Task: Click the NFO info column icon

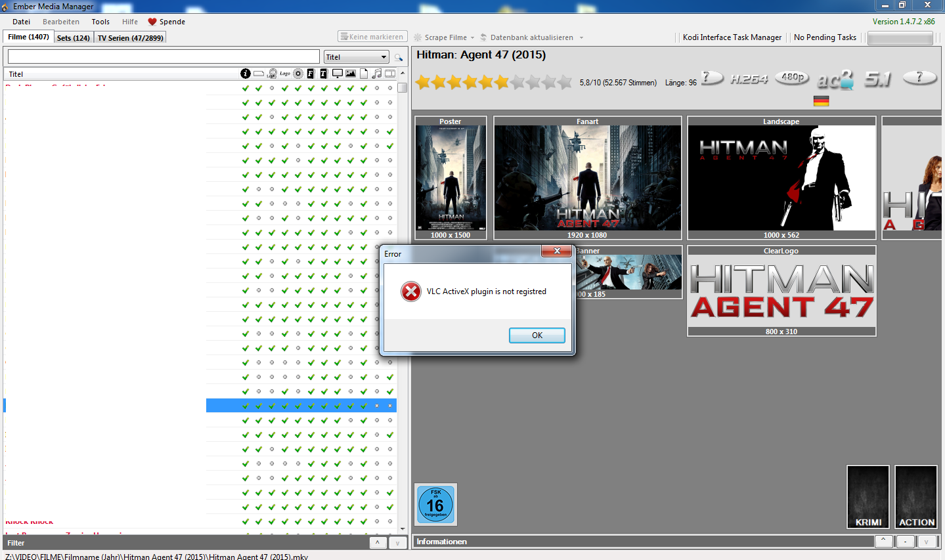Action: point(246,74)
